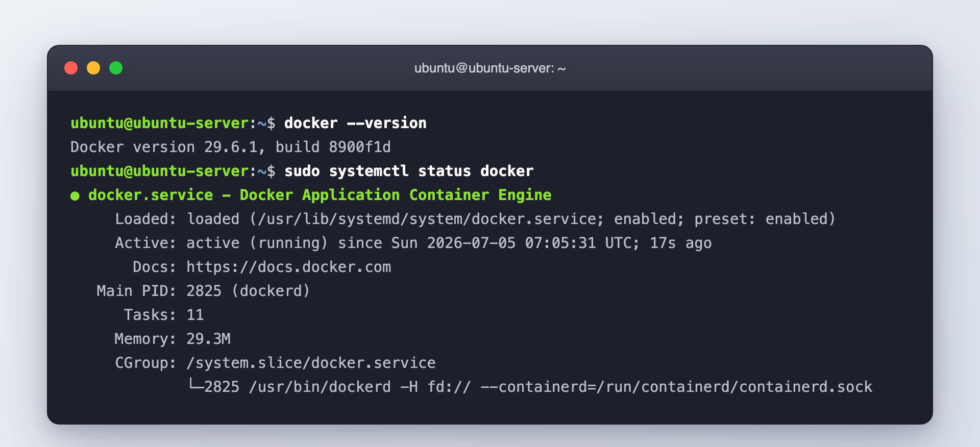Click the "/system.slice/docker.service" path

(x=311, y=363)
